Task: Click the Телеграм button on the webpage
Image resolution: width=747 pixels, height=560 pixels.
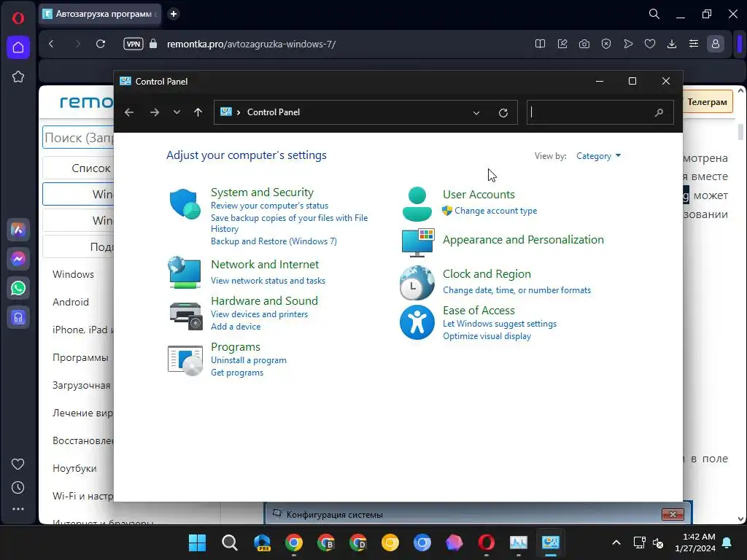Action: (x=708, y=101)
